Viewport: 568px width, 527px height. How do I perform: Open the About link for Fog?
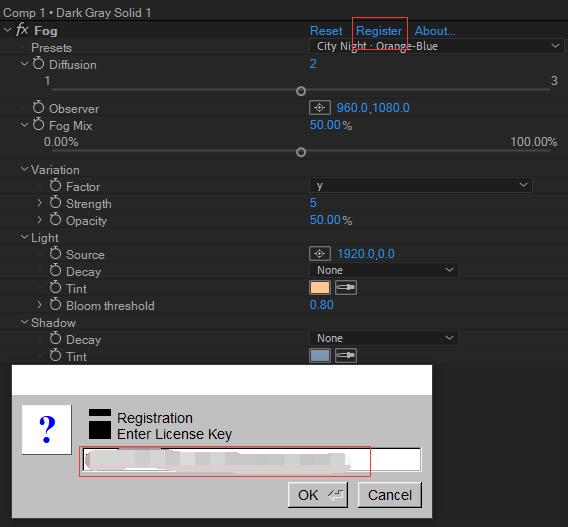click(435, 31)
